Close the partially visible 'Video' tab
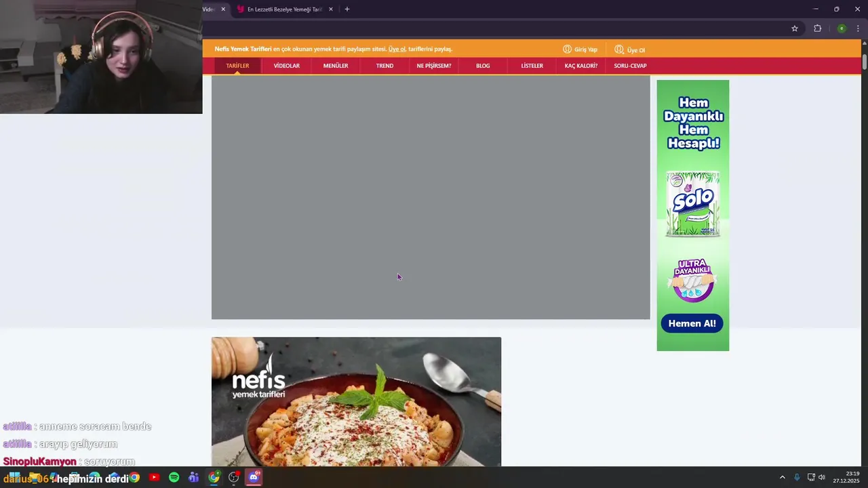 (x=223, y=9)
